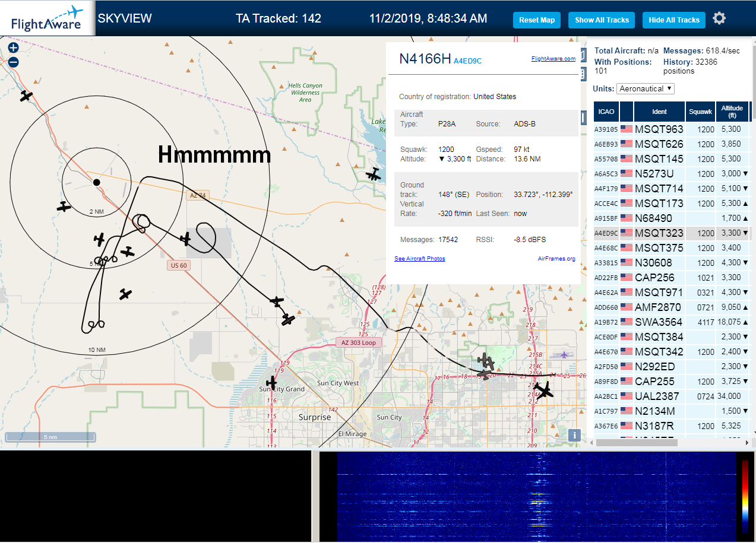756x543 pixels.
Task: Open map attribution info 'i' button
Action: [x=574, y=435]
